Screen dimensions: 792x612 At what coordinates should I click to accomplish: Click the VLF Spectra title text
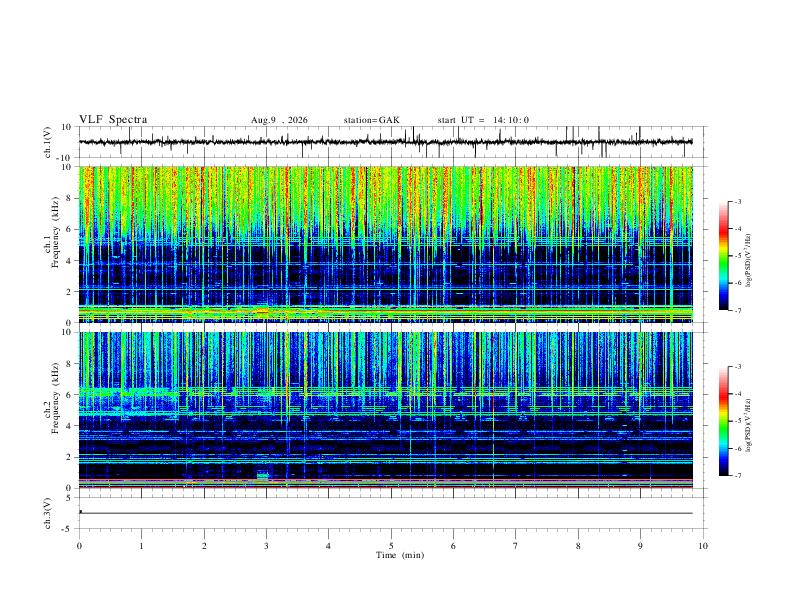click(113, 120)
